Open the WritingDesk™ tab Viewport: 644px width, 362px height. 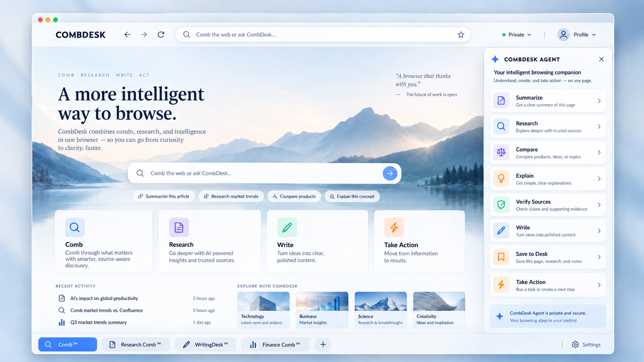coord(205,345)
